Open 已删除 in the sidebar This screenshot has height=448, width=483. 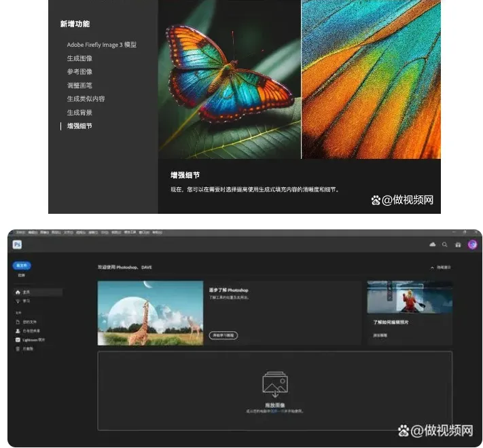[27, 348]
